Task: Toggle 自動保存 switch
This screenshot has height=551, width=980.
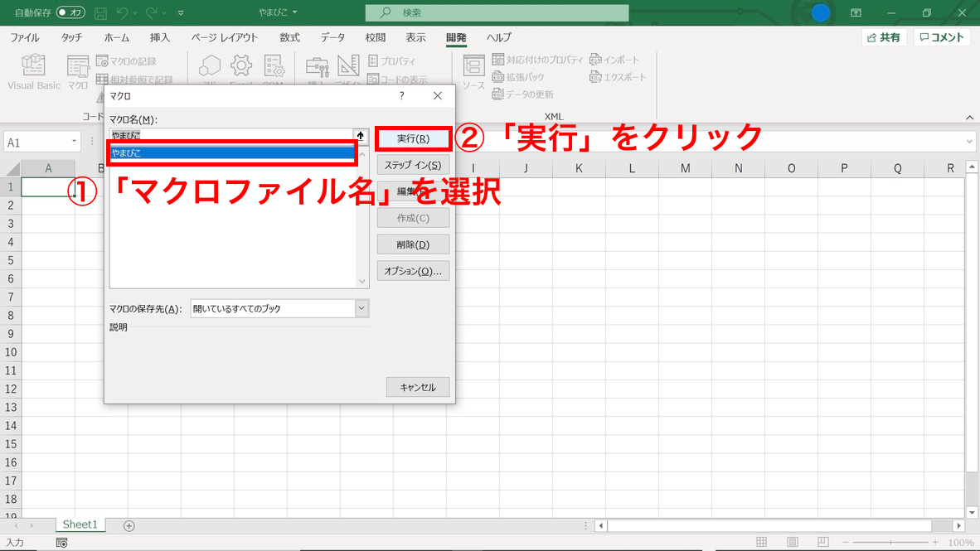Action: (70, 12)
